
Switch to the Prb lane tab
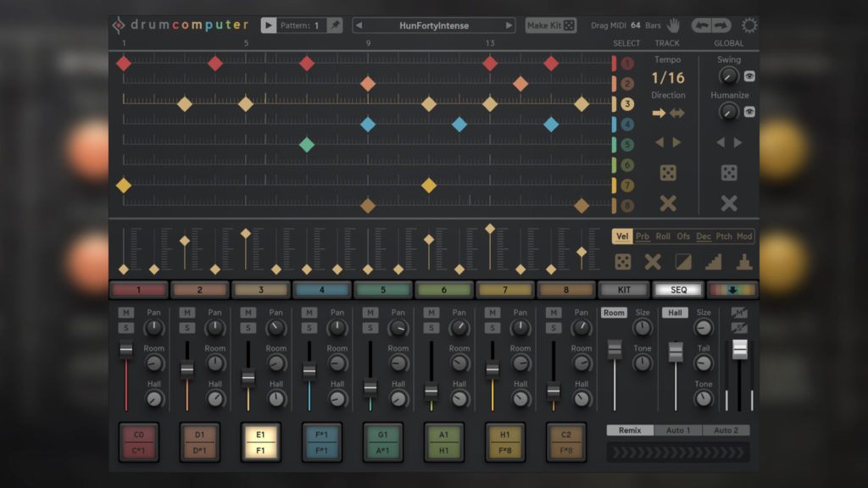pos(643,236)
